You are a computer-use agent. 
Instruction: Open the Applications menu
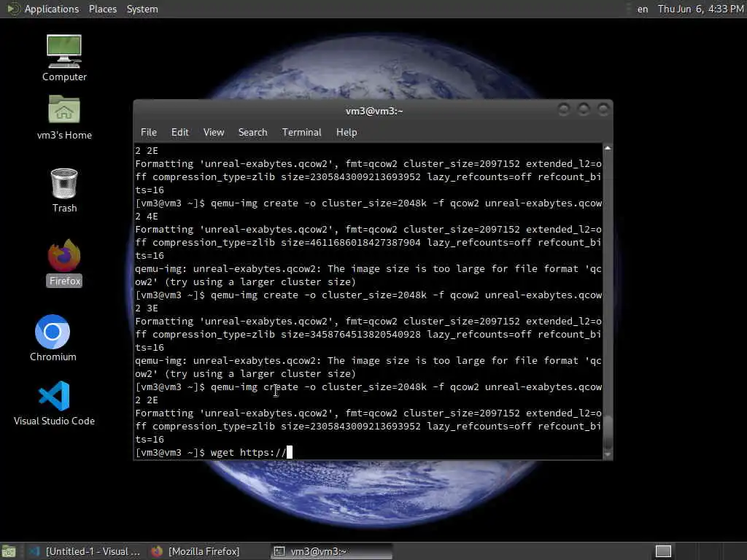(52, 9)
